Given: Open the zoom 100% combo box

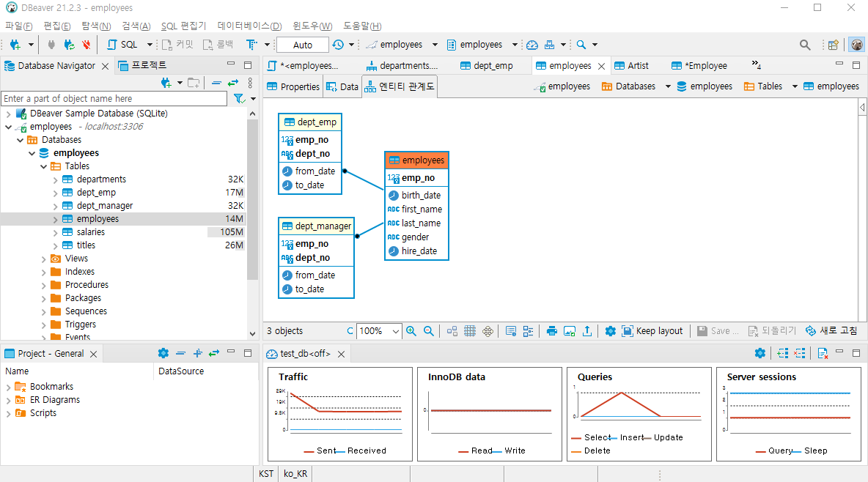Looking at the screenshot, I should 379,331.
